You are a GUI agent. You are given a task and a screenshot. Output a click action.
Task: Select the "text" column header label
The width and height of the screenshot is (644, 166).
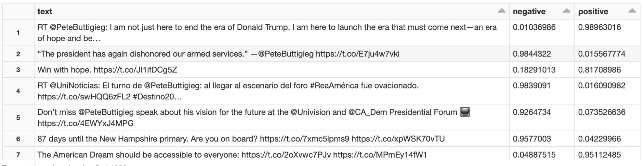tap(44, 12)
